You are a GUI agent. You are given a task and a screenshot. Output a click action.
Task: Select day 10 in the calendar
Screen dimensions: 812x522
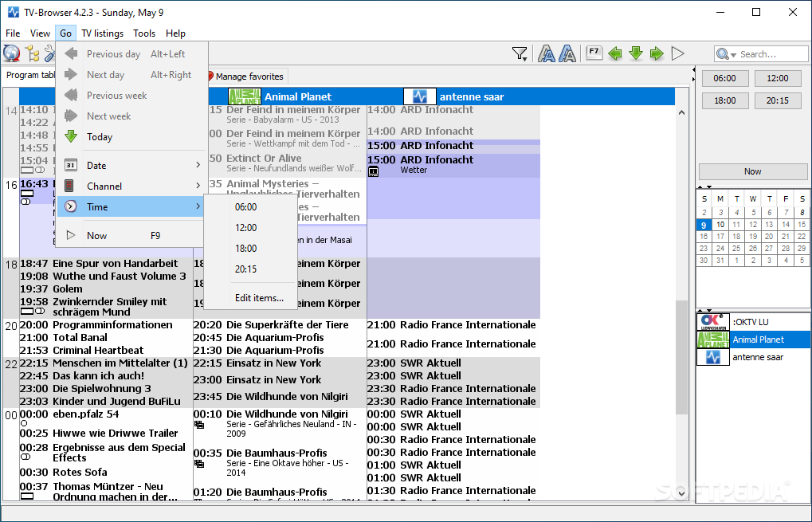point(720,225)
